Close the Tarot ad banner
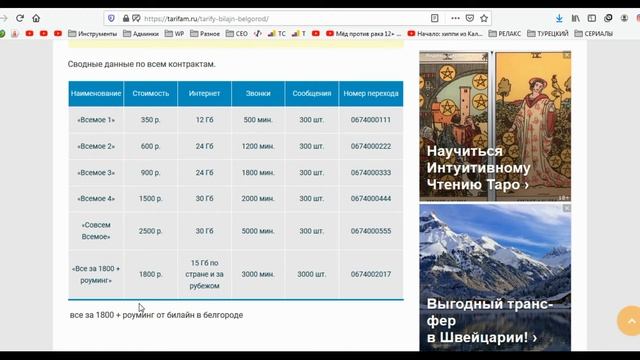 pyautogui.click(x=567, y=55)
